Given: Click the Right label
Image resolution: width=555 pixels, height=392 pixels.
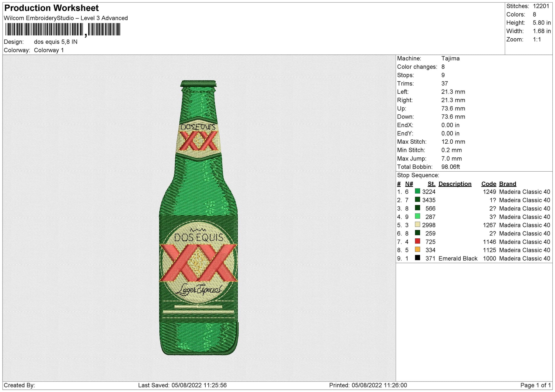Looking at the screenshot, I should click(x=405, y=100).
